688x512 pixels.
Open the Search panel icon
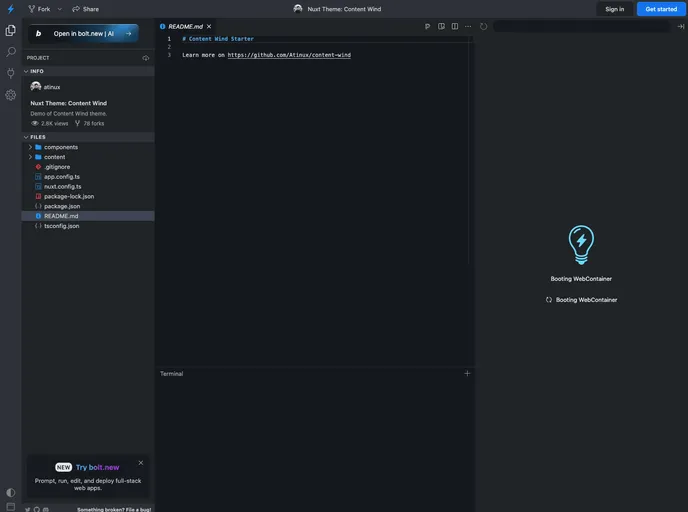click(x=11, y=52)
